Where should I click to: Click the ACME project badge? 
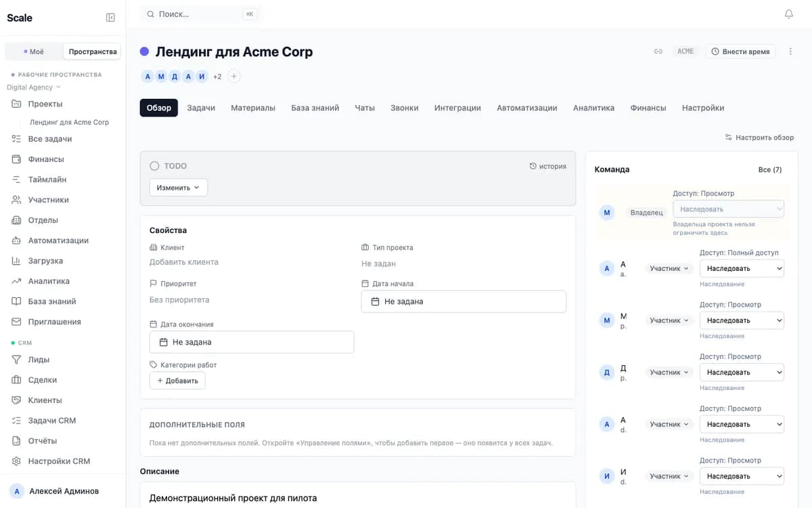pos(685,51)
